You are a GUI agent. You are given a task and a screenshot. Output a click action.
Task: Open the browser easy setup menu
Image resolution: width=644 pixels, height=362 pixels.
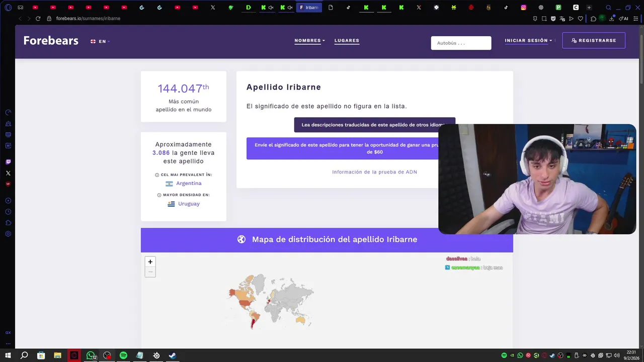pyautogui.click(x=636, y=19)
